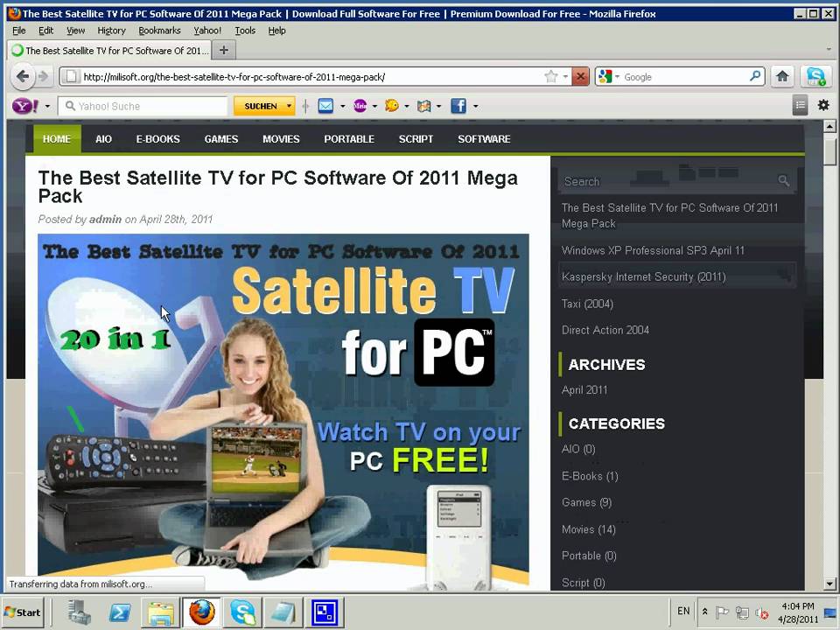Open the MOVIES navigation link
The width and height of the screenshot is (840, 630).
click(281, 139)
